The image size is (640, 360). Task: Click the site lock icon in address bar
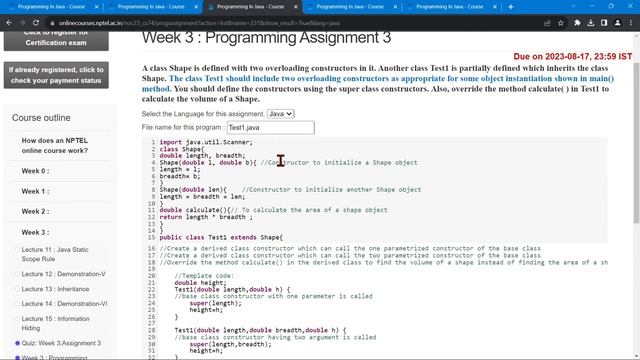52,23
